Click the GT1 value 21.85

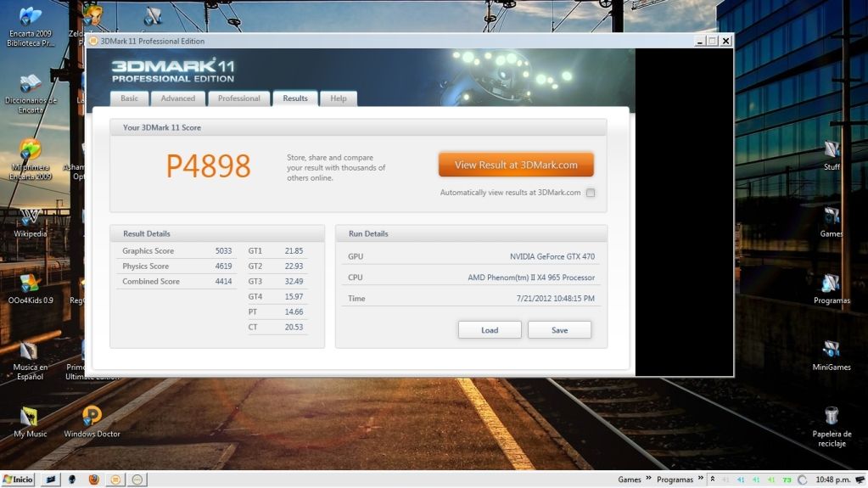click(294, 251)
